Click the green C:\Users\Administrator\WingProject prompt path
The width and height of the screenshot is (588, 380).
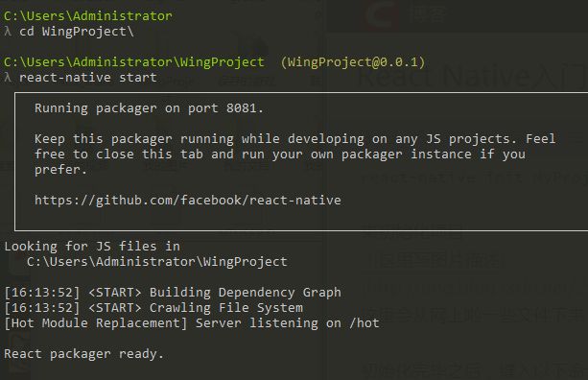coord(134,62)
